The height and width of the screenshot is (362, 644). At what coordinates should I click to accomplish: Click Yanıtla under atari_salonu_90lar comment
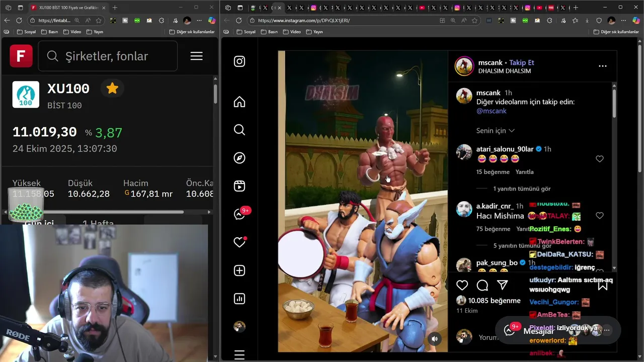point(524,172)
